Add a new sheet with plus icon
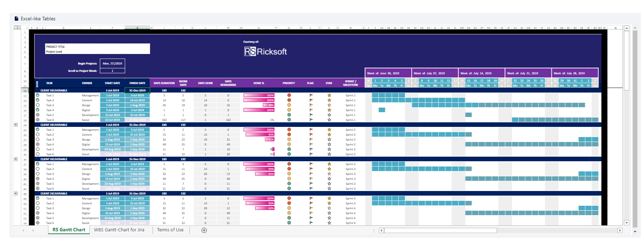 point(204,230)
